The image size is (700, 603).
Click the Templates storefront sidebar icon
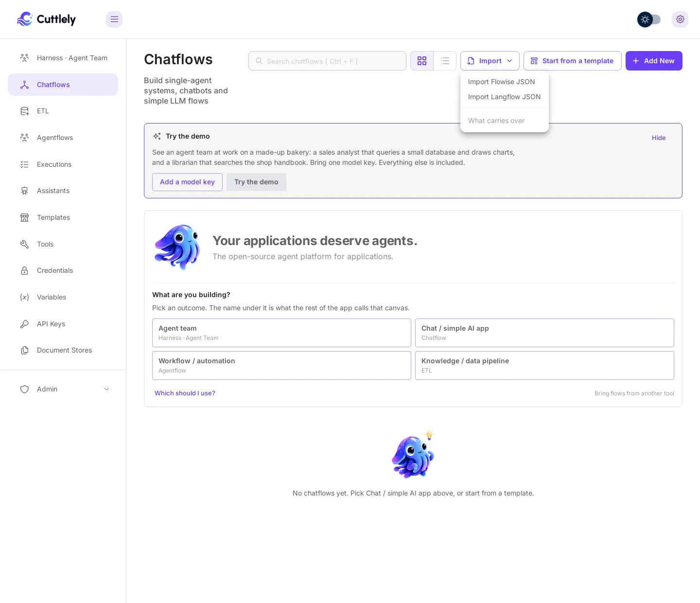point(24,217)
